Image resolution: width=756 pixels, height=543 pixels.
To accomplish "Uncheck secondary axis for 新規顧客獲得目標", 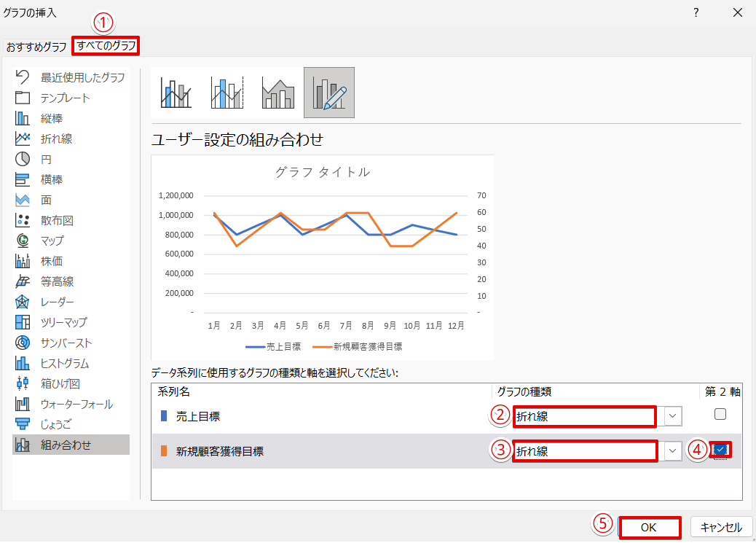I will tap(720, 450).
